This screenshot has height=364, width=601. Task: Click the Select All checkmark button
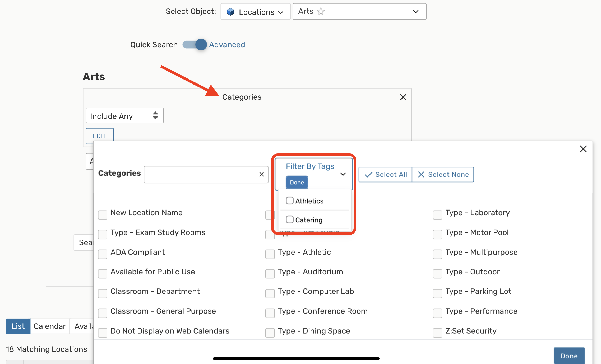[x=385, y=175]
